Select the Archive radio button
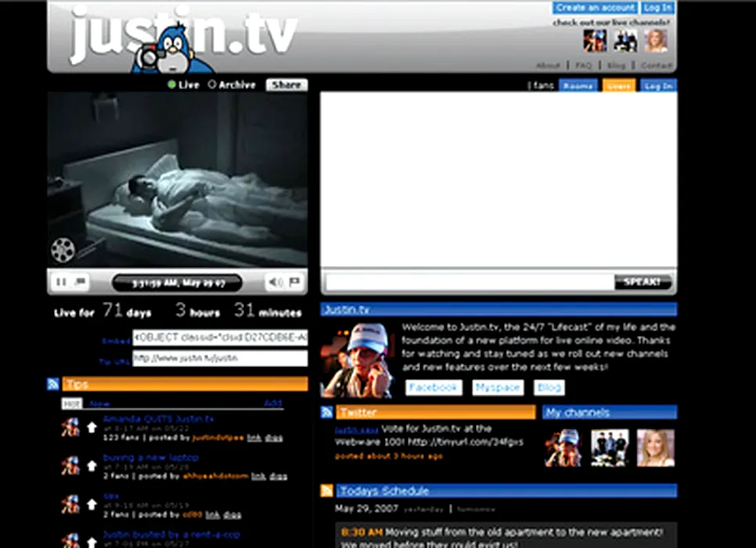This screenshot has height=548, width=756. tap(212, 85)
